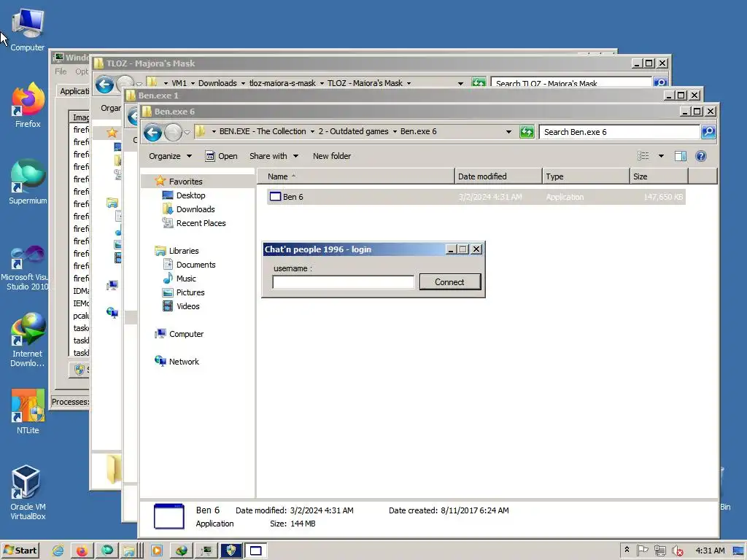747x560 pixels.
Task: Toggle the preview pane icon
Action: (x=681, y=156)
